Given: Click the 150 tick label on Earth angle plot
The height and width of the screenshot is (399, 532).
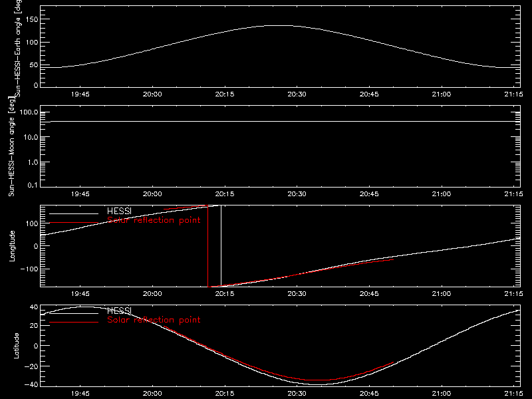Looking at the screenshot, I should (31, 19).
